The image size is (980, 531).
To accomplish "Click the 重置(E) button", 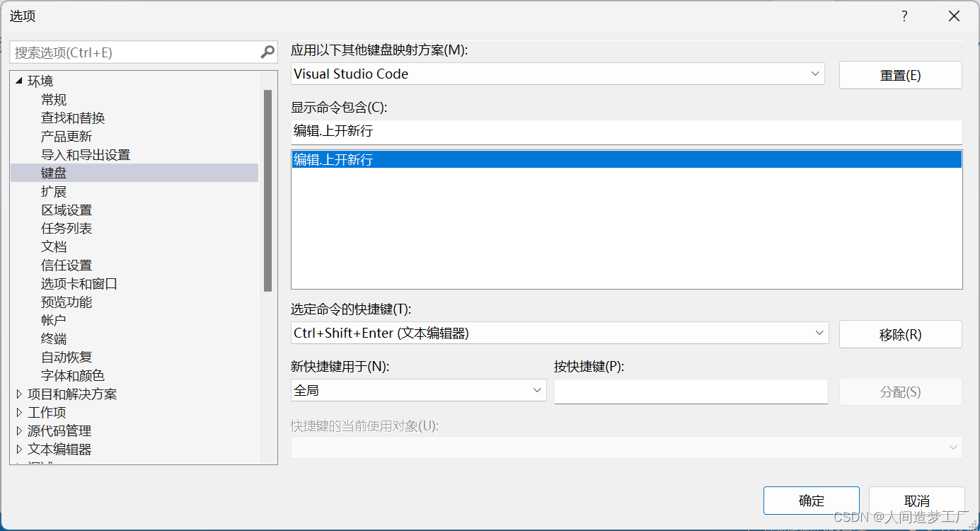I will [x=900, y=75].
